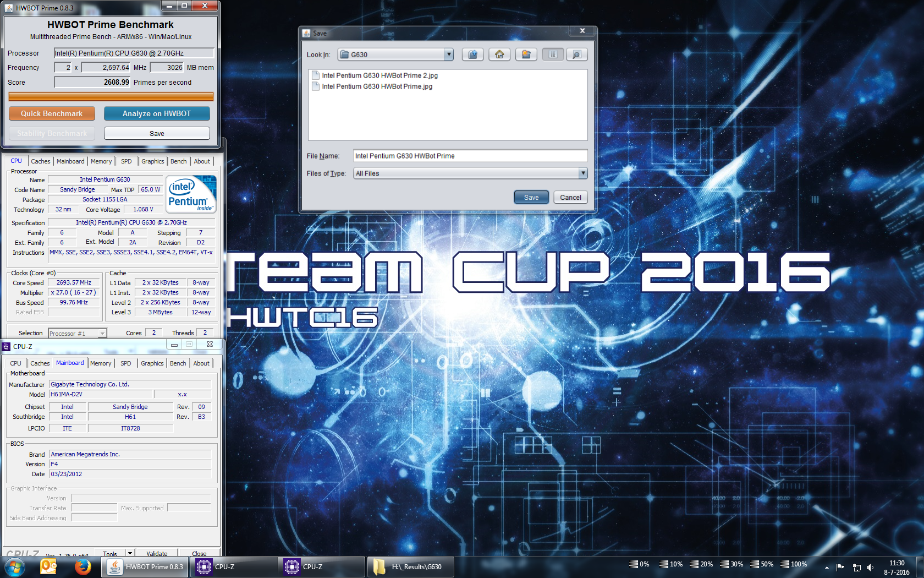Click the HWBOT Prime window title icon
This screenshot has width=924, height=578.
click(x=9, y=8)
